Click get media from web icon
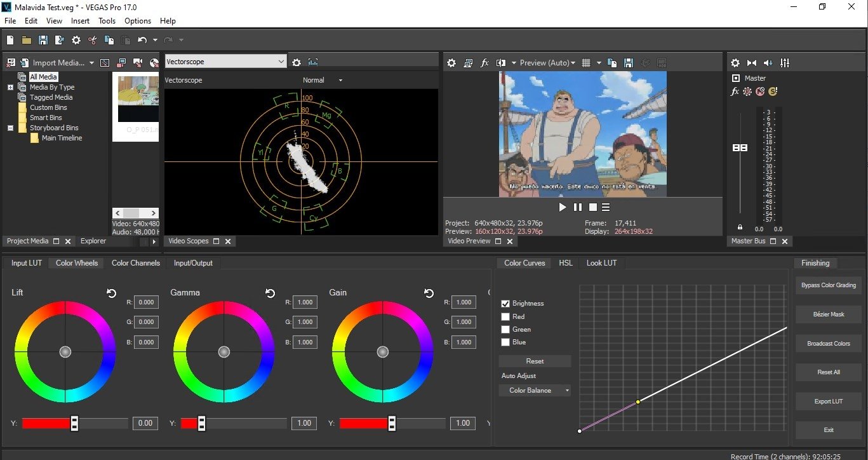The image size is (868, 460). click(154, 63)
